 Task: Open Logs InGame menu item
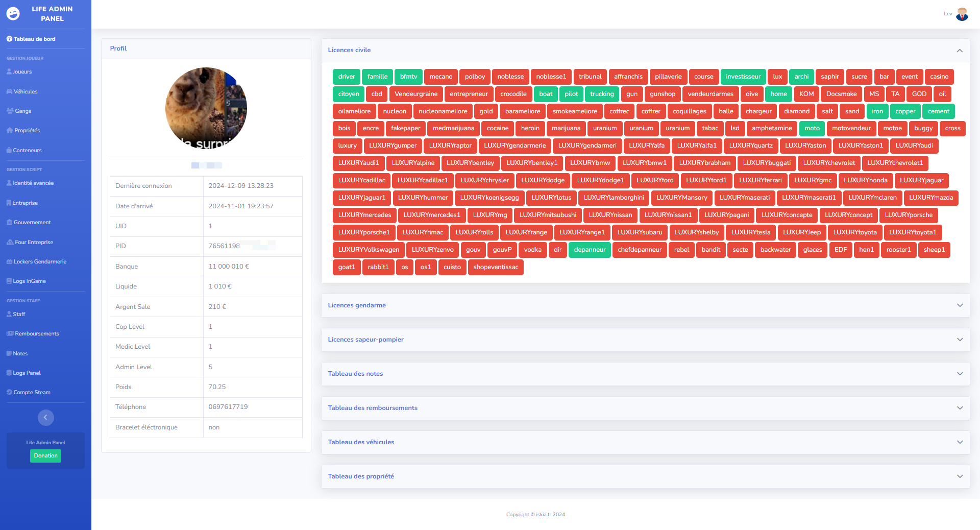[x=29, y=281]
